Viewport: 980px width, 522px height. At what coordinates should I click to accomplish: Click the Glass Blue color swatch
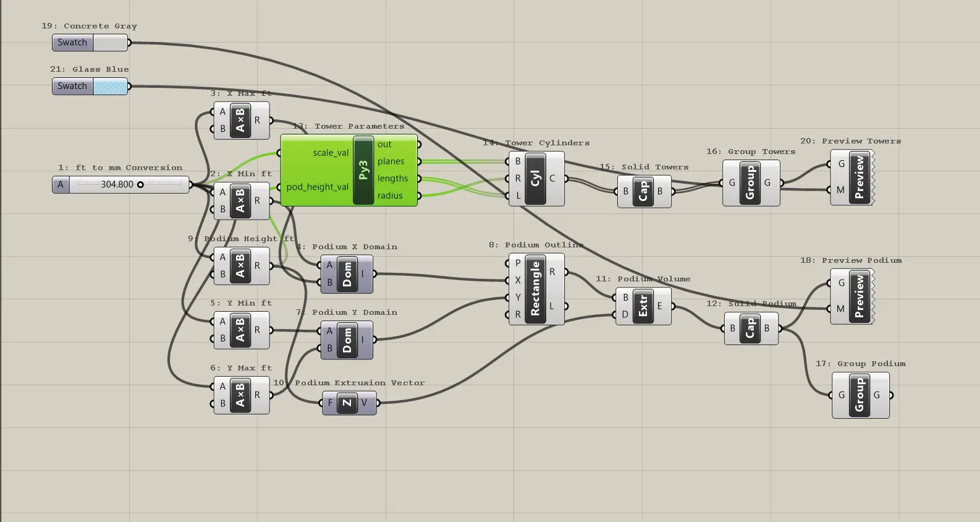pos(110,86)
